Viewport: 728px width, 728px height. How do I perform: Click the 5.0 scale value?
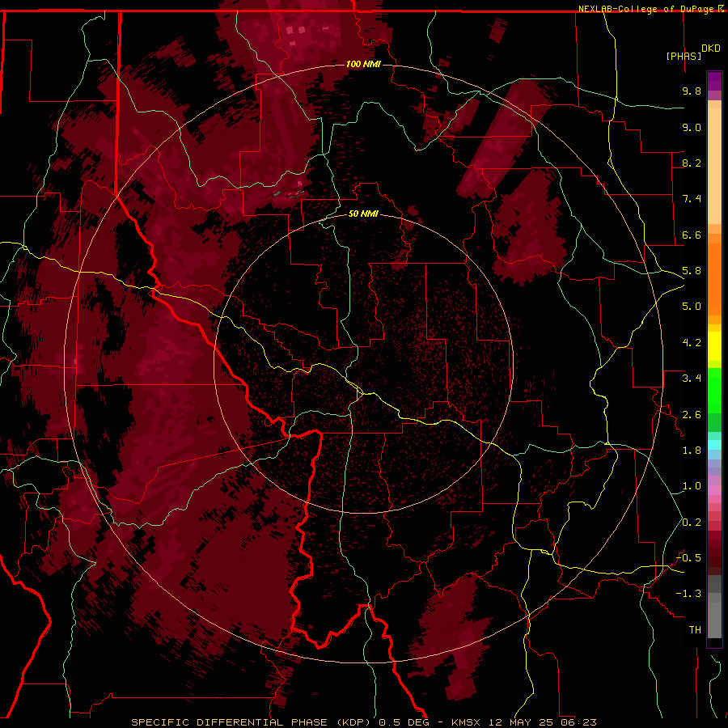pyautogui.click(x=692, y=307)
